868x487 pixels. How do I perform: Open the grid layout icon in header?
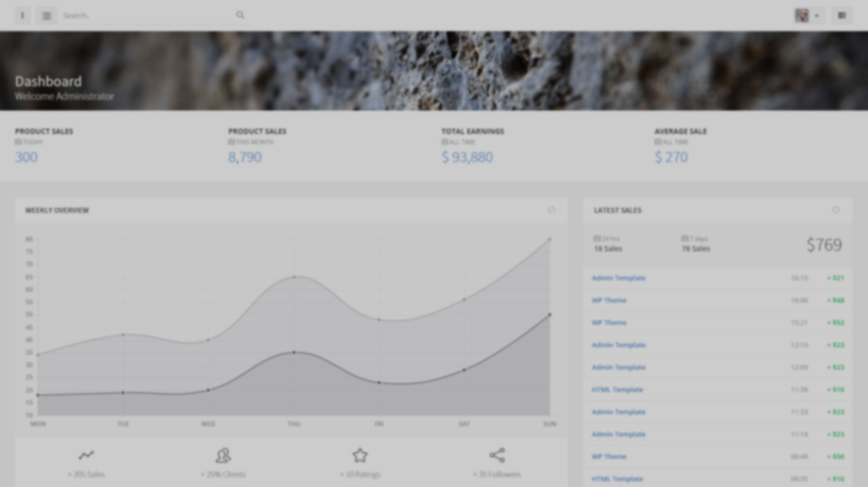tap(47, 16)
